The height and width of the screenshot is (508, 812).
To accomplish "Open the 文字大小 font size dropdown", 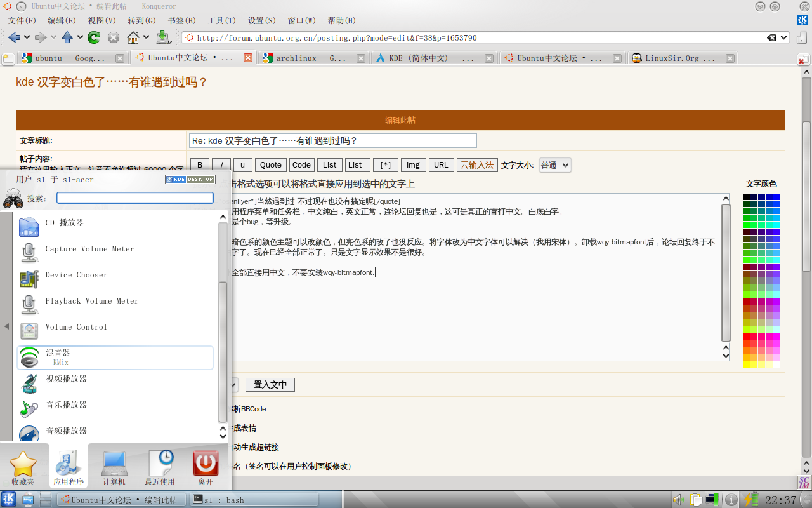I will coord(555,165).
